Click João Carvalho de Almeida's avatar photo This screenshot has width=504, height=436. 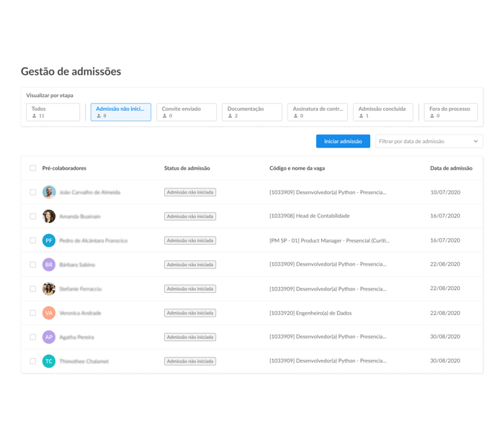[49, 192]
